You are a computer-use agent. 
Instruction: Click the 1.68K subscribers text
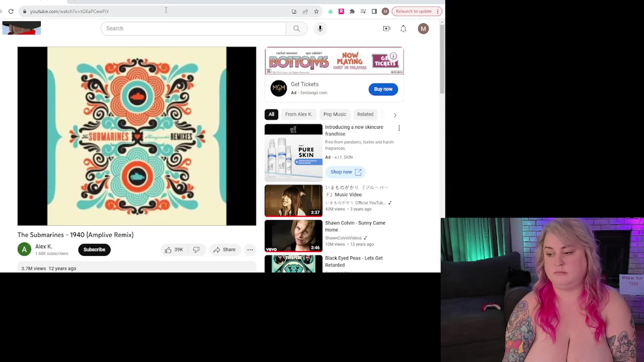coord(52,254)
